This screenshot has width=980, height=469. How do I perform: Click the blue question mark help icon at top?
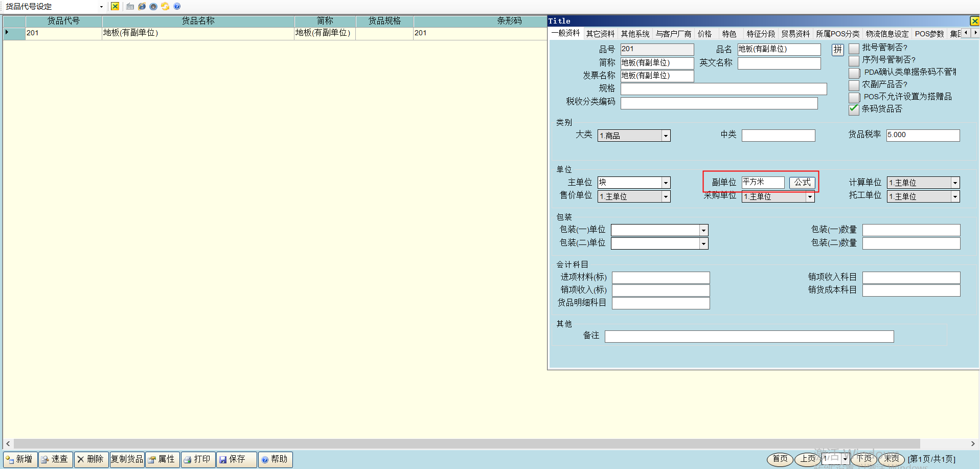[x=177, y=7]
